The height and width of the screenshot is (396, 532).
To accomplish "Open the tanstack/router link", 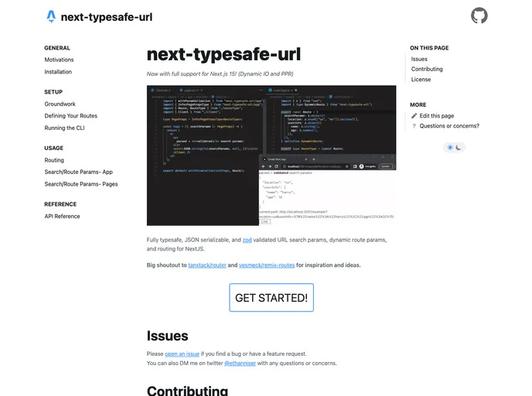I will pos(207,265).
